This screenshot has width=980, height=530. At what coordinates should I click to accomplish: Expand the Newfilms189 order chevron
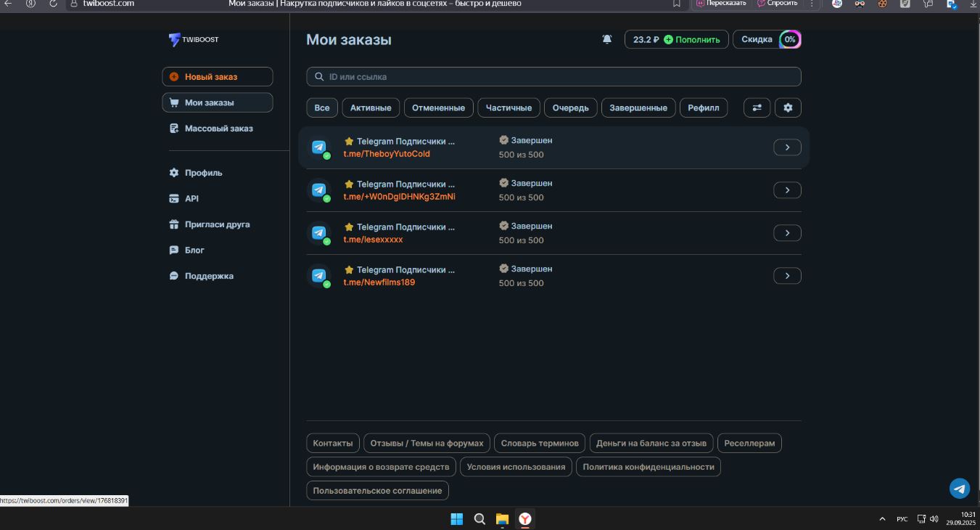point(787,276)
